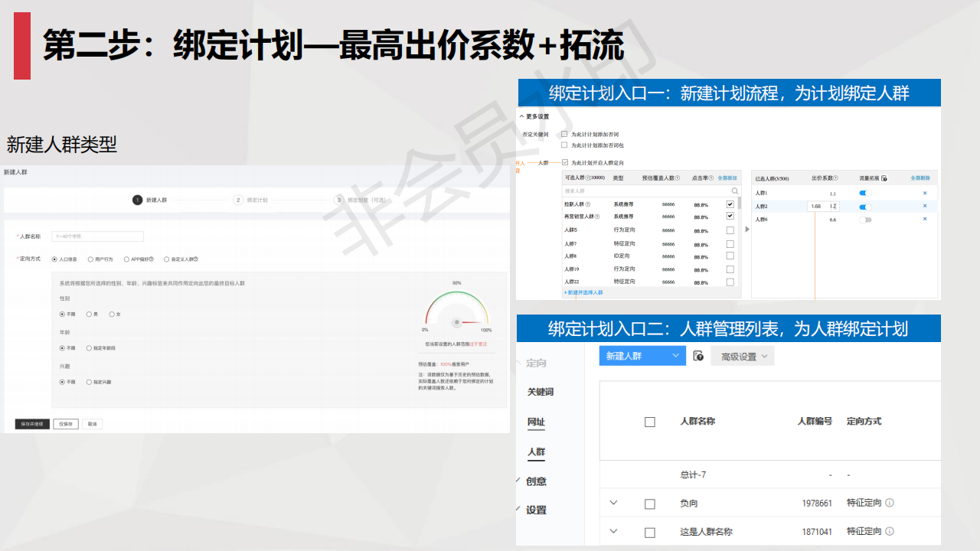Click the search magnifier in 搜索人群 box
This screenshot has height=551, width=980.
pos(735,191)
